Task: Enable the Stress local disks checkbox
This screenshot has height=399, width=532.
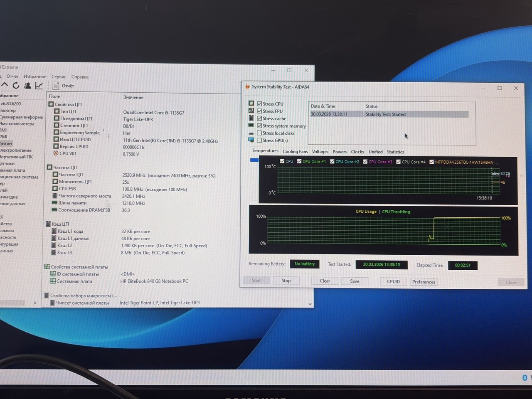Action: pyautogui.click(x=259, y=133)
